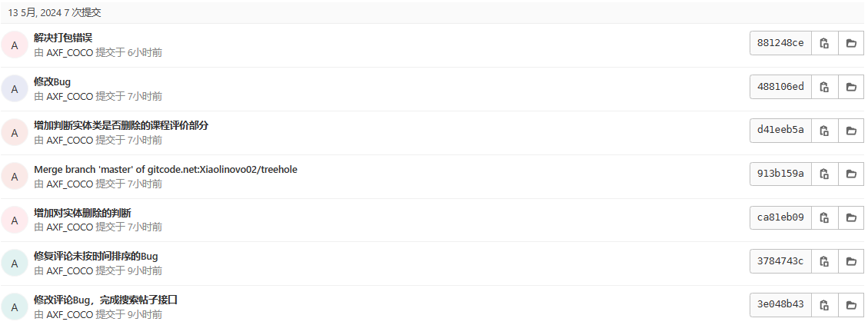
Task: Copy commit SHA for 3784743c
Action: [824, 261]
